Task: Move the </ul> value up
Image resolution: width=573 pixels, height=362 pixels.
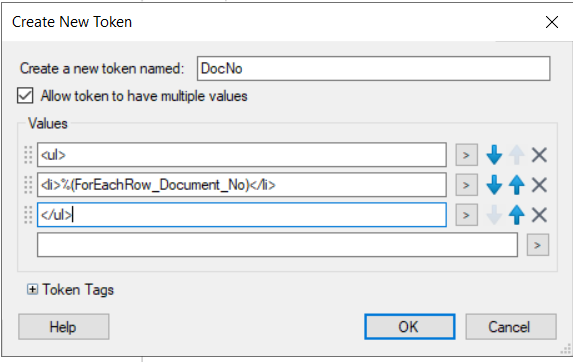Action: pos(517,215)
